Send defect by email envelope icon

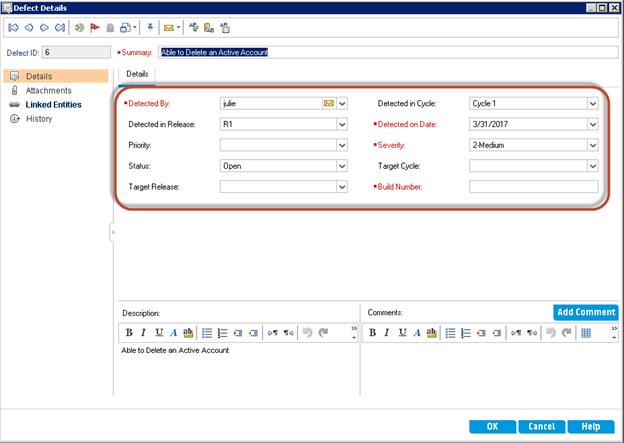[x=170, y=27]
